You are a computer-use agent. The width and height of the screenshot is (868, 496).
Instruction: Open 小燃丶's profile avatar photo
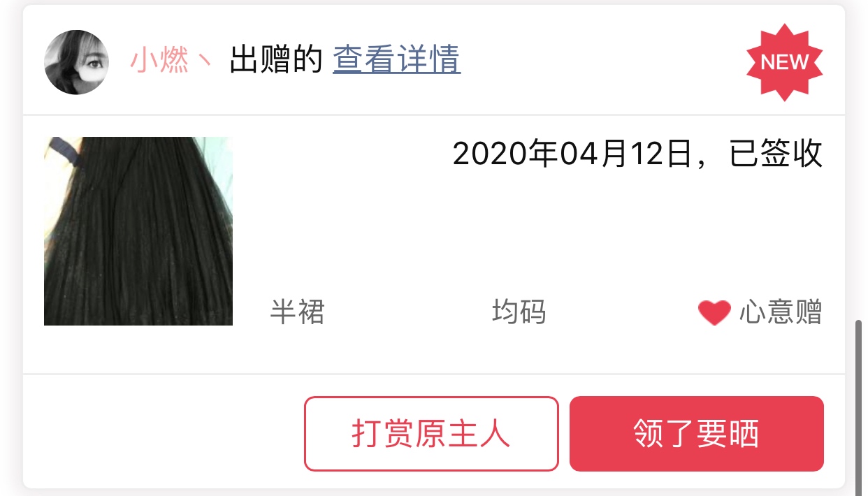coord(77,61)
